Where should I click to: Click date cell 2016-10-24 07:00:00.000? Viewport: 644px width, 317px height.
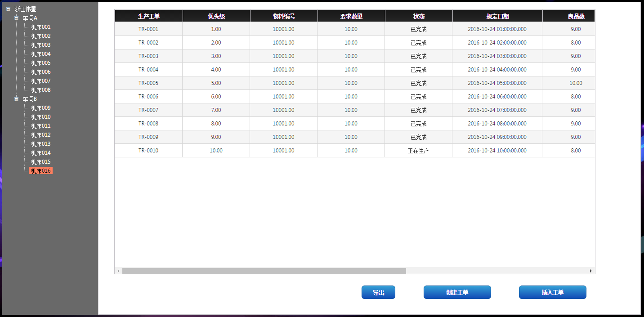[497, 110]
